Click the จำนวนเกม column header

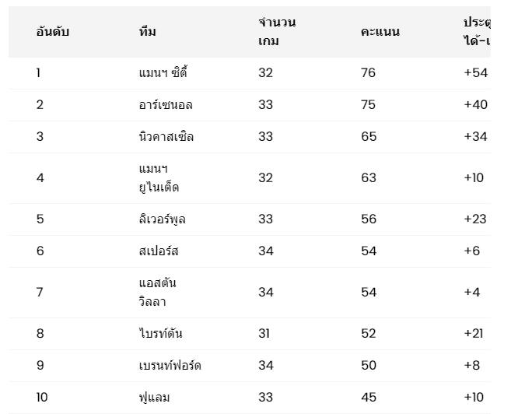point(277,32)
